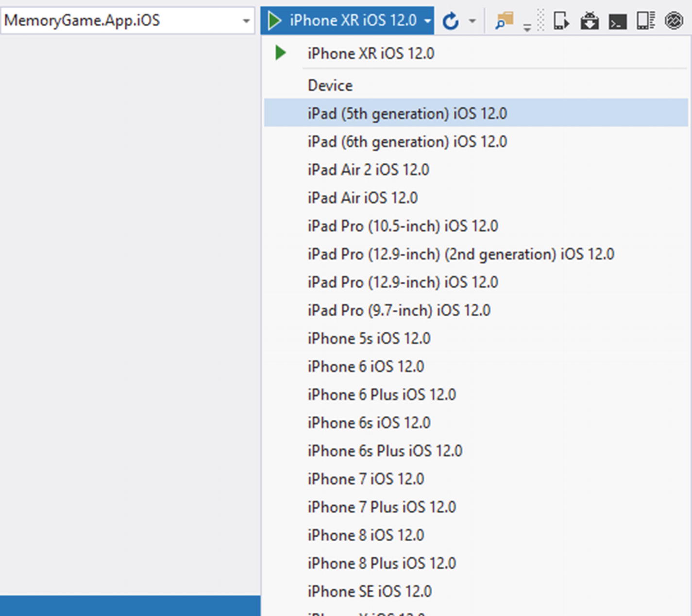Click the Xamarin Profiler circular icon
Image resolution: width=692 pixels, height=616 pixels.
pos(674,21)
